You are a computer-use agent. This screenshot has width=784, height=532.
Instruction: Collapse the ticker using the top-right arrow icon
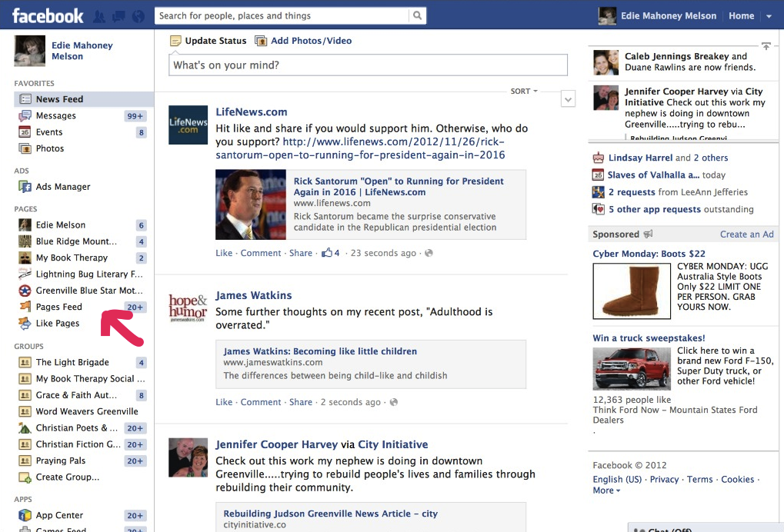766,46
